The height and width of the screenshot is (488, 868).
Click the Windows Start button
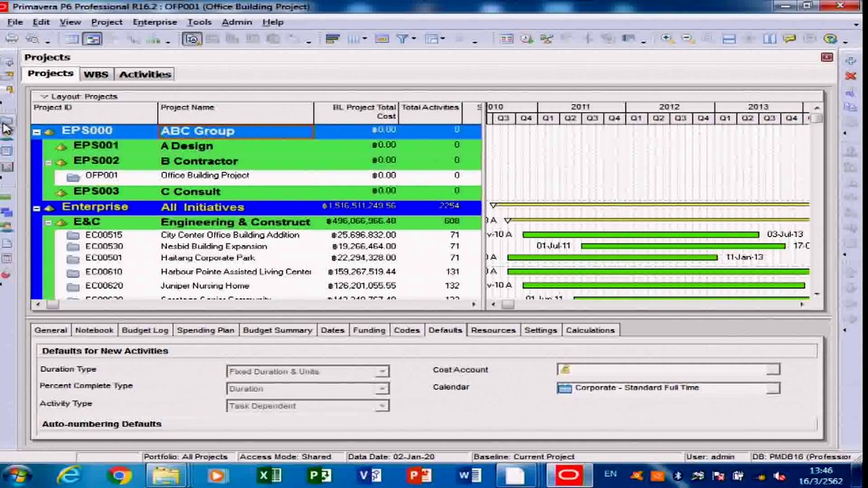point(18,476)
